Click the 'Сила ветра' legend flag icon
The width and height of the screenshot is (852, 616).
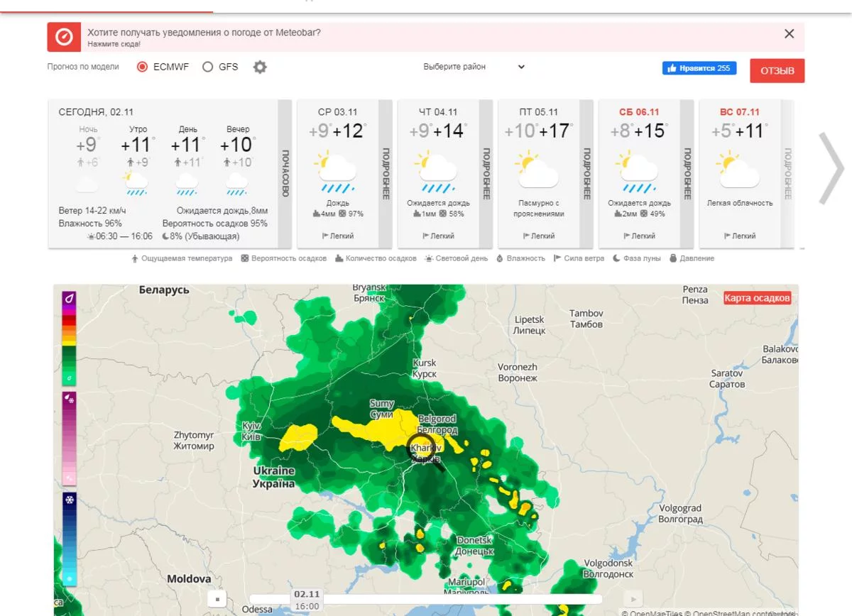pos(557,258)
